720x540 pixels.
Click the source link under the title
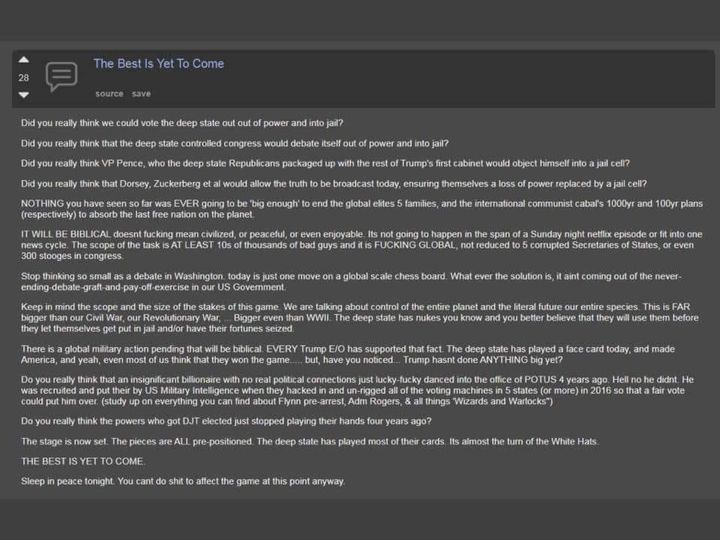[x=109, y=94]
